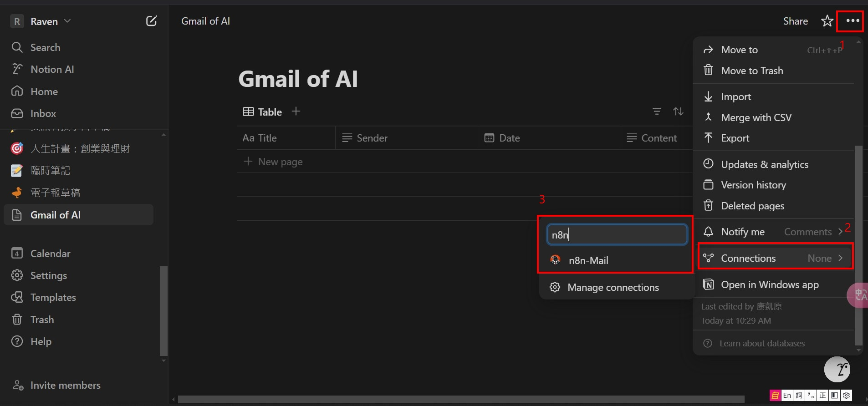Click the new page compose icon
The width and height of the screenshot is (868, 406).
151,21
